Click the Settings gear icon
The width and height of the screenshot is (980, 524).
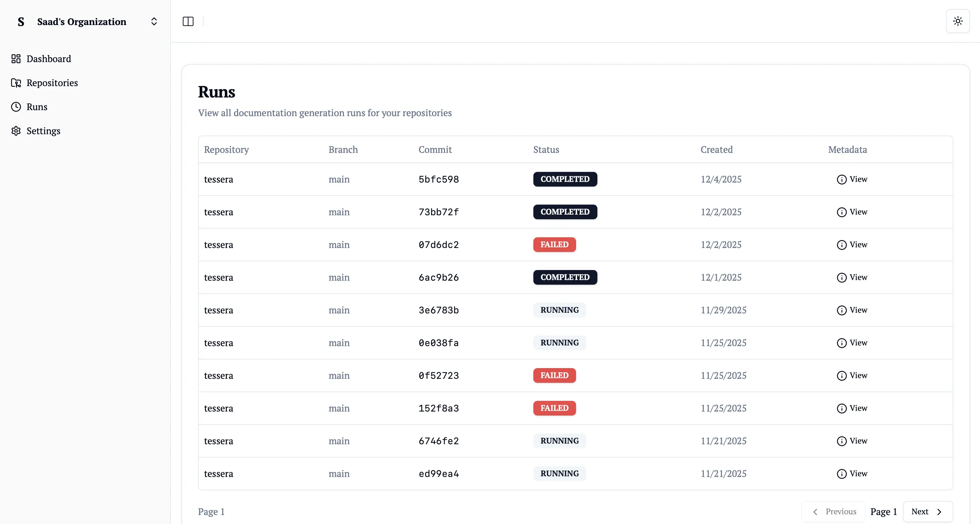pos(16,130)
